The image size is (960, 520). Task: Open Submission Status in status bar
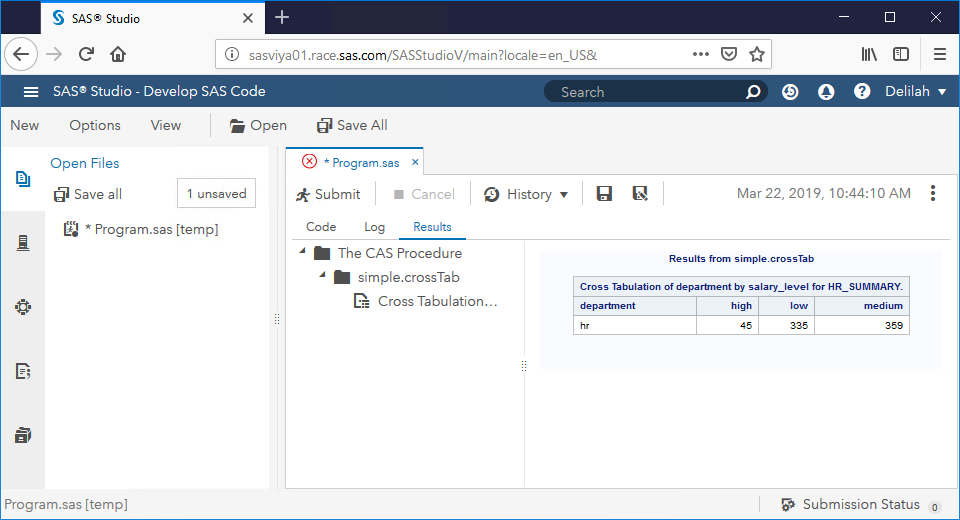tap(861, 504)
